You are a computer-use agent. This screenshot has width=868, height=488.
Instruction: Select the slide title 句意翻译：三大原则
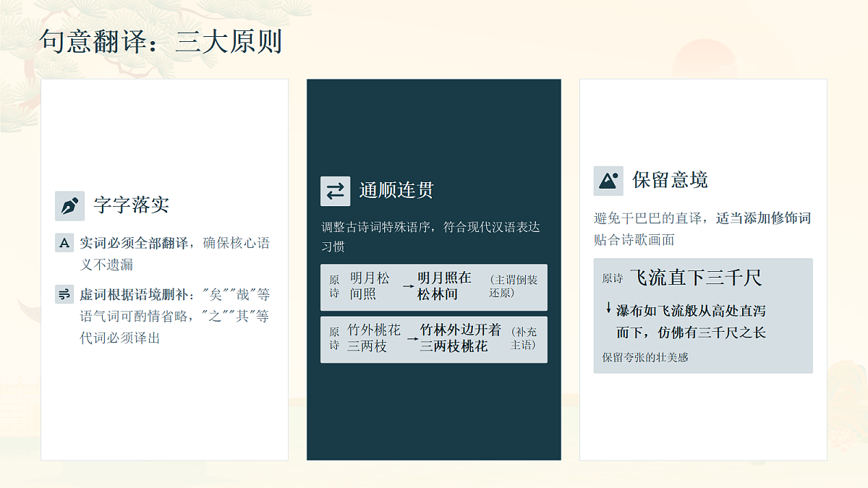[161, 42]
